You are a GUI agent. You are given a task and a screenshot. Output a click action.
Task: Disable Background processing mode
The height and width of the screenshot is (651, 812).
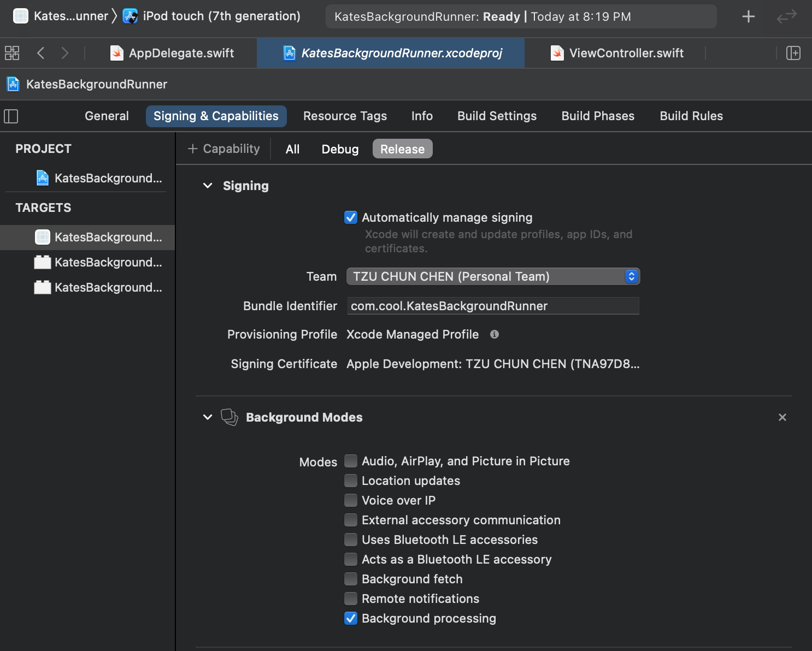[351, 619]
